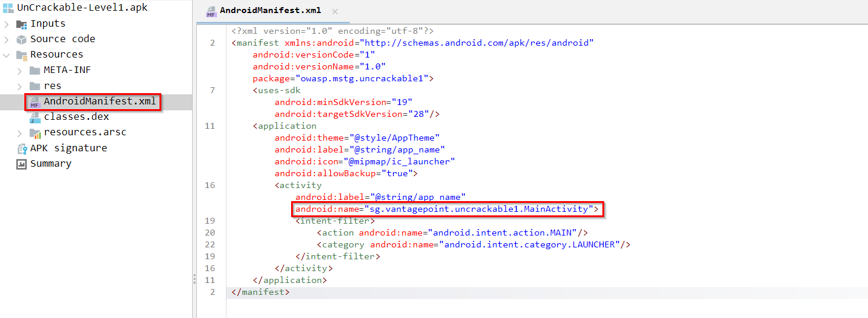Click the classes.dex file icon
Viewport: 868px width, 318px height.
34,117
